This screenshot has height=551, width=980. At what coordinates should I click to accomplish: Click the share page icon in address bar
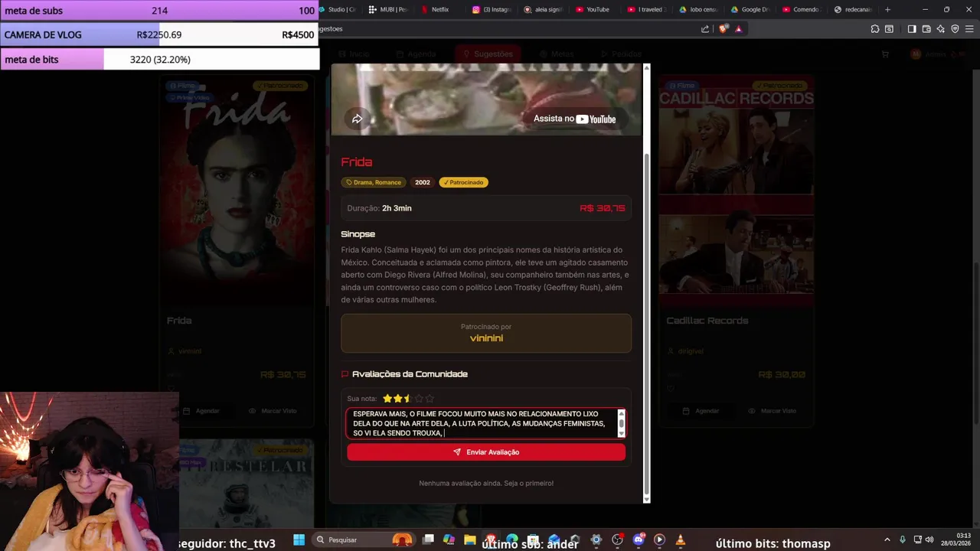705,29
